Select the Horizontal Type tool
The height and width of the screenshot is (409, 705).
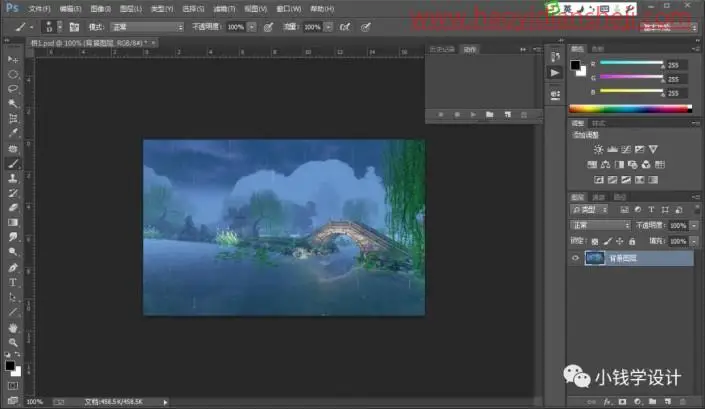(13, 283)
